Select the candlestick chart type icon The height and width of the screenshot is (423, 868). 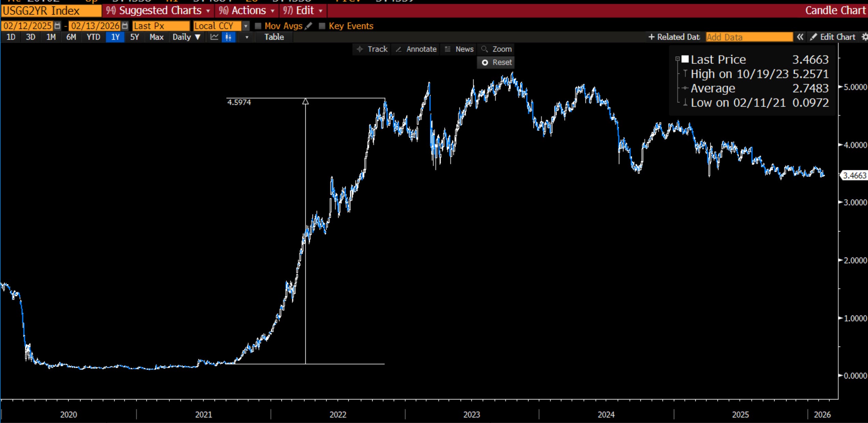(x=228, y=37)
